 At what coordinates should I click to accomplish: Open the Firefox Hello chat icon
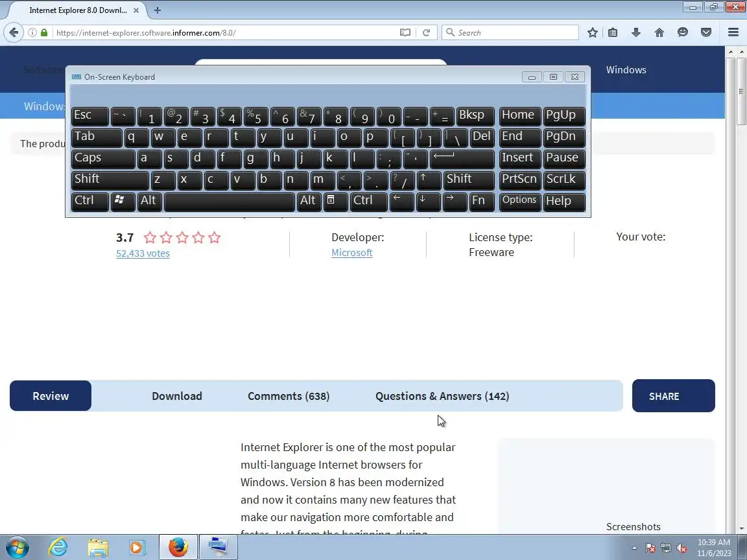click(683, 32)
